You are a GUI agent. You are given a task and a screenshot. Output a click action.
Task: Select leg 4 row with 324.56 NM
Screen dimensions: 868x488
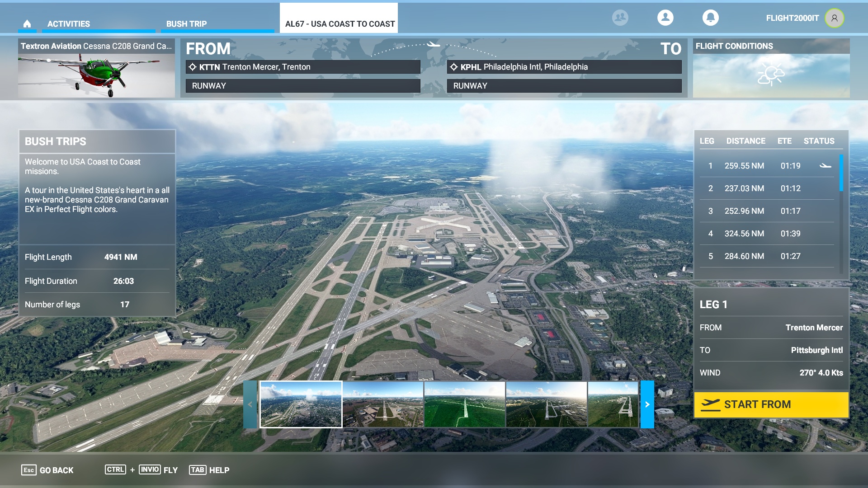coord(767,234)
